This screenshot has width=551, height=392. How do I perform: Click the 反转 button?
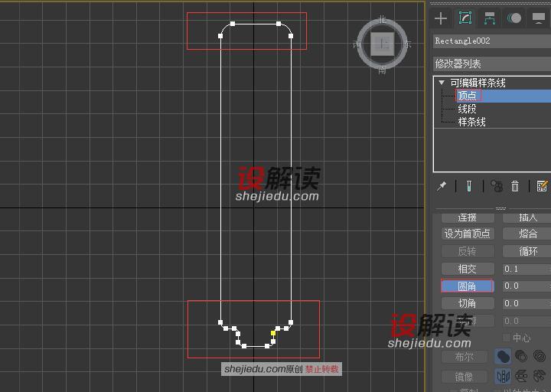click(468, 251)
